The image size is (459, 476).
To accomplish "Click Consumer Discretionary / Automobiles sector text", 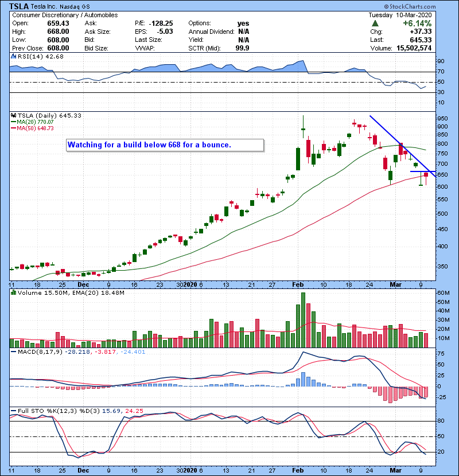I will pos(65,15).
